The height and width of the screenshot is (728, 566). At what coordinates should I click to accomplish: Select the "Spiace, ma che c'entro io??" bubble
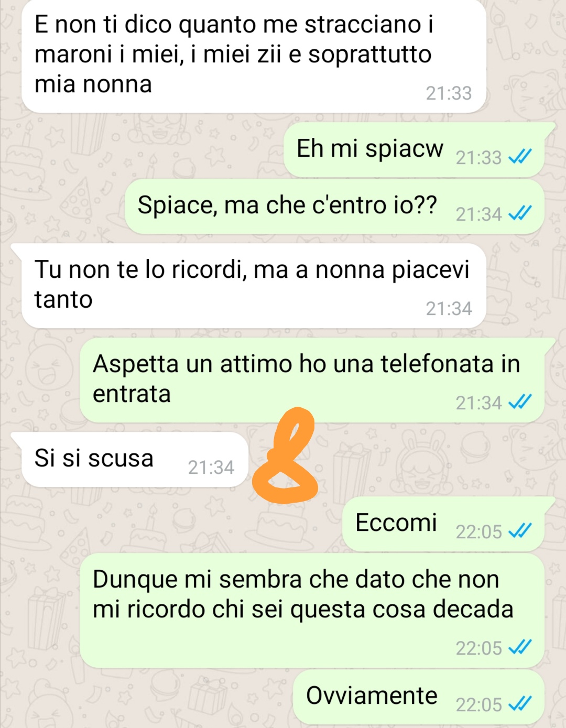click(334, 206)
